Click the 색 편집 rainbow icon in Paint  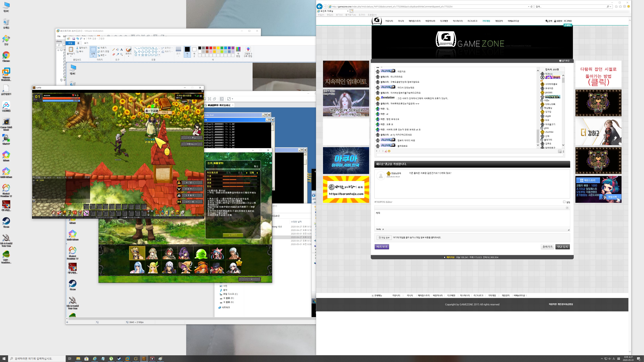(238, 49)
